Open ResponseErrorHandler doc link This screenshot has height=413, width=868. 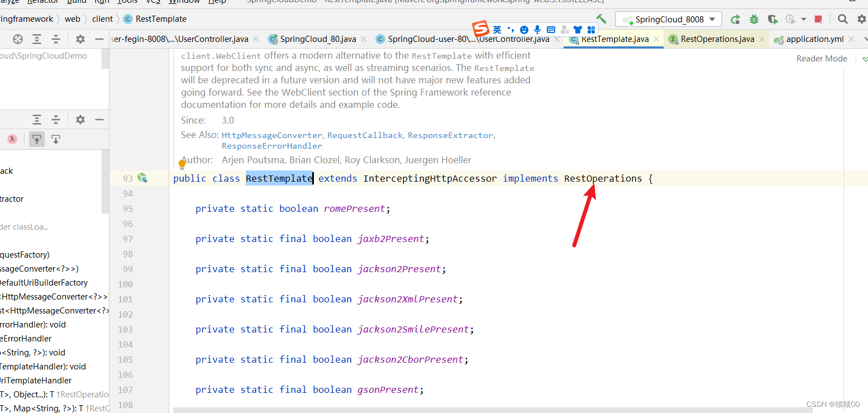tap(272, 146)
